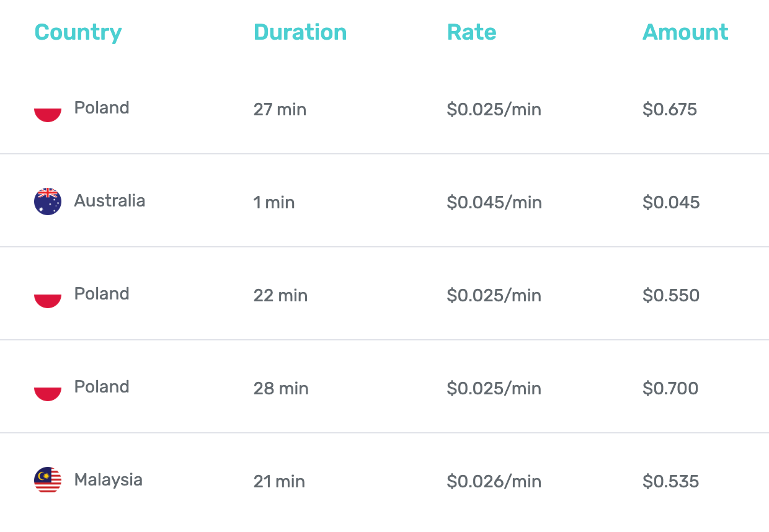Sort by the Country column header
The image size is (769, 532).
[x=78, y=32]
